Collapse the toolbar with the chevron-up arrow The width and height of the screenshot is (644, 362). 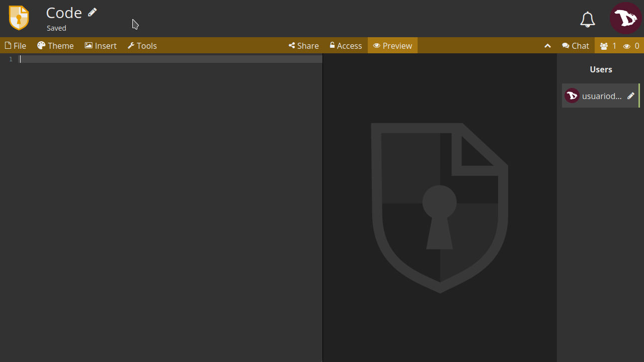click(547, 46)
